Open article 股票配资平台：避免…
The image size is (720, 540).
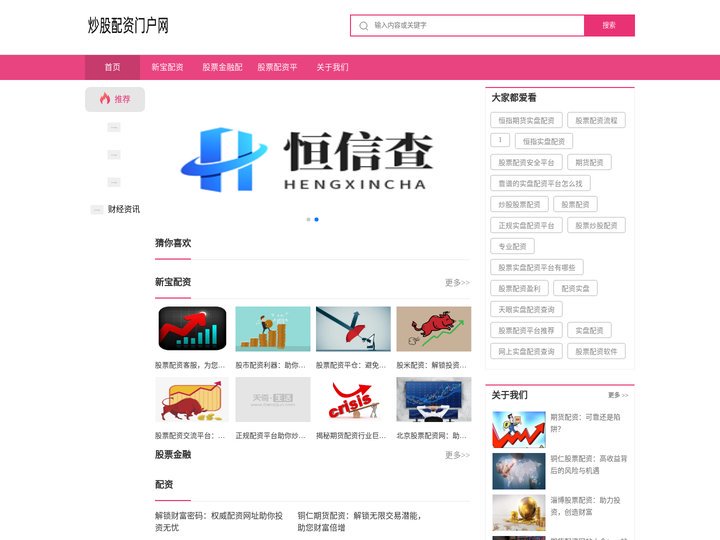[x=351, y=366]
